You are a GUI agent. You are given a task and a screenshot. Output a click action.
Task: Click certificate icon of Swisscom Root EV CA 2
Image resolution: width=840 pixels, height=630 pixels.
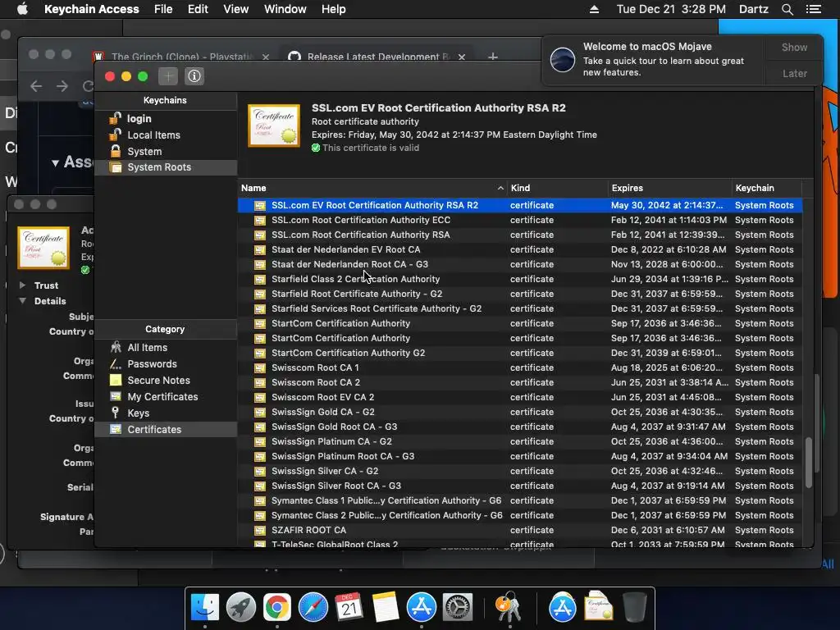(260, 398)
